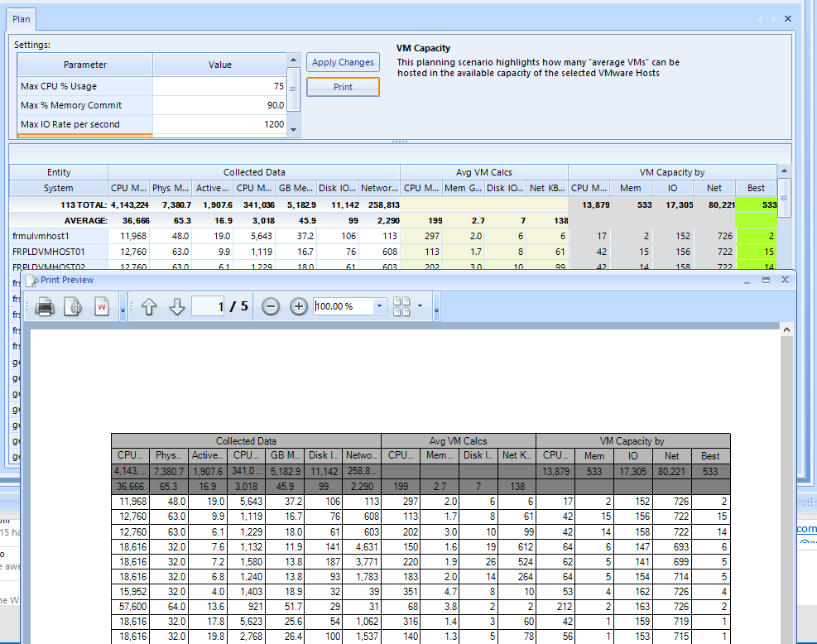817x644 pixels.
Task: Click the page number field
Action: tap(209, 306)
